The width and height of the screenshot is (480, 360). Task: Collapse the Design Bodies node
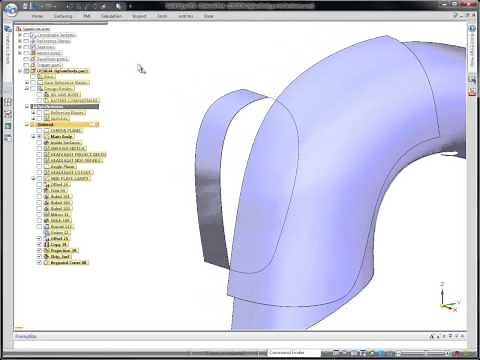tap(27, 89)
